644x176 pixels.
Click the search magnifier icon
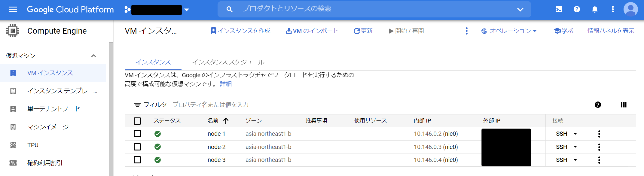[x=229, y=10]
